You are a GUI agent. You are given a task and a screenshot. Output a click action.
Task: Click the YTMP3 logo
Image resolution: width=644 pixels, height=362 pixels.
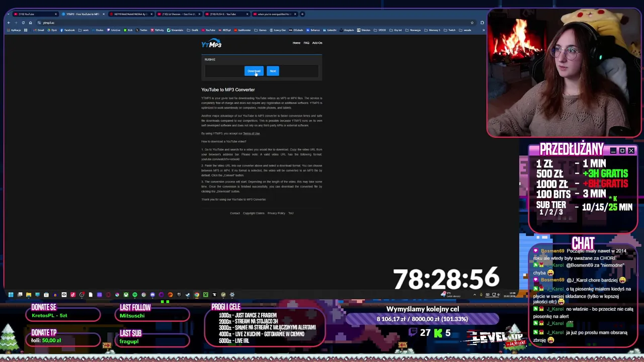pos(211,44)
